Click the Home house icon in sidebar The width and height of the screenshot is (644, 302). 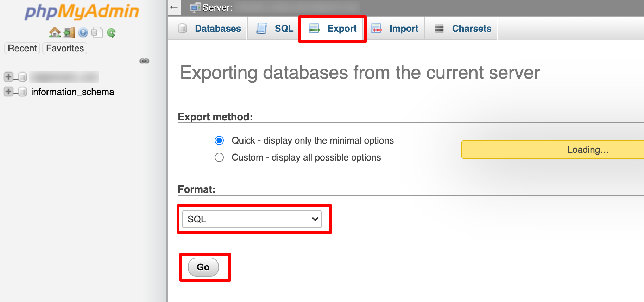pos(55,33)
